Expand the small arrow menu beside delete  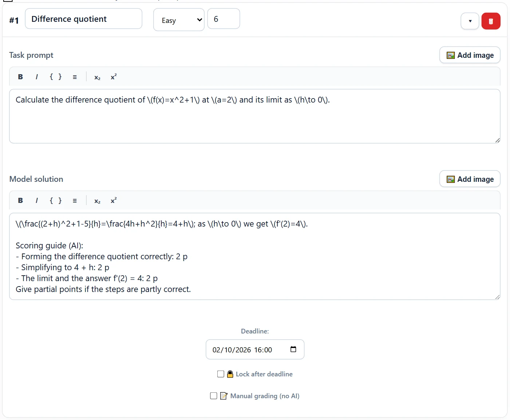click(x=470, y=21)
